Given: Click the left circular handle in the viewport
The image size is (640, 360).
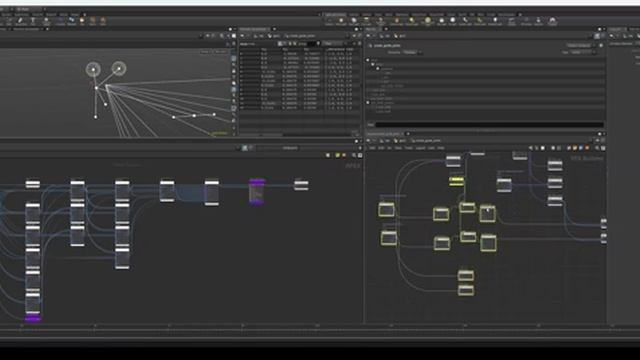Looking at the screenshot, I should coord(93,69).
